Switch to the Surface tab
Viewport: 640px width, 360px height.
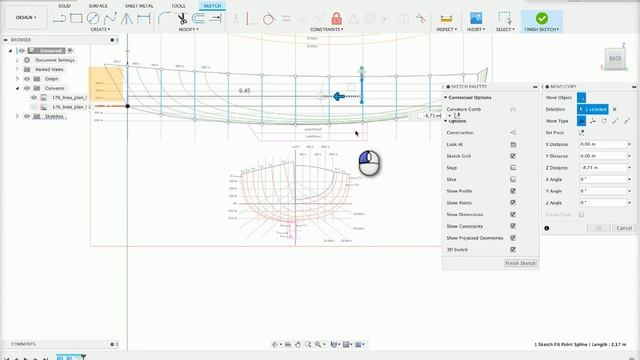tap(98, 6)
